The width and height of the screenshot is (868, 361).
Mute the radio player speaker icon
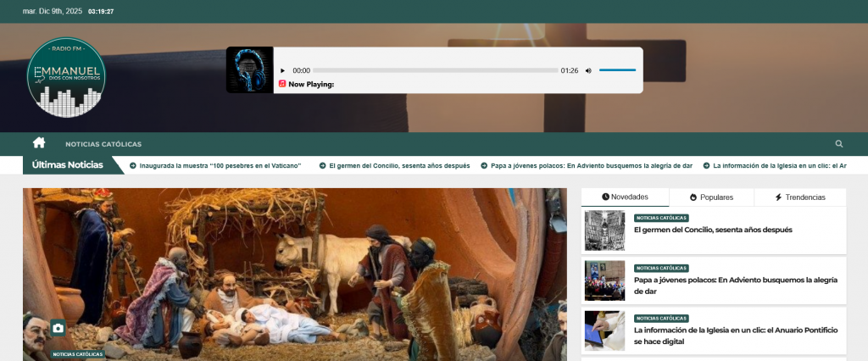[588, 70]
